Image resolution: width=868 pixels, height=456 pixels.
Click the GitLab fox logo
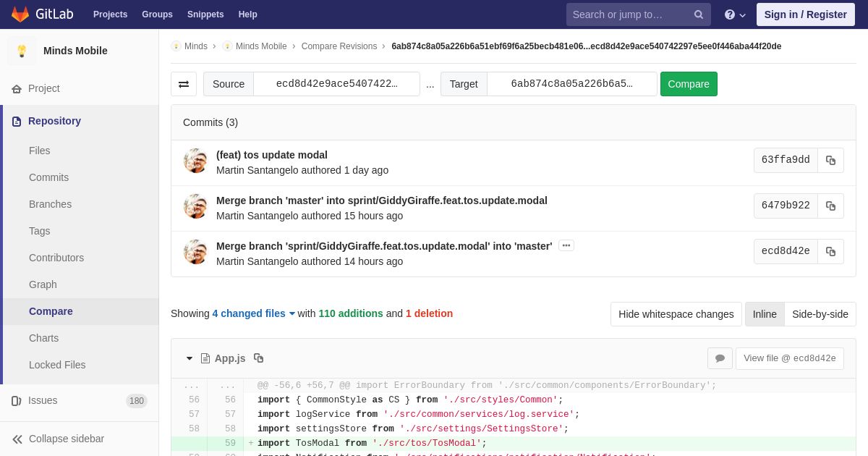tap(20, 14)
